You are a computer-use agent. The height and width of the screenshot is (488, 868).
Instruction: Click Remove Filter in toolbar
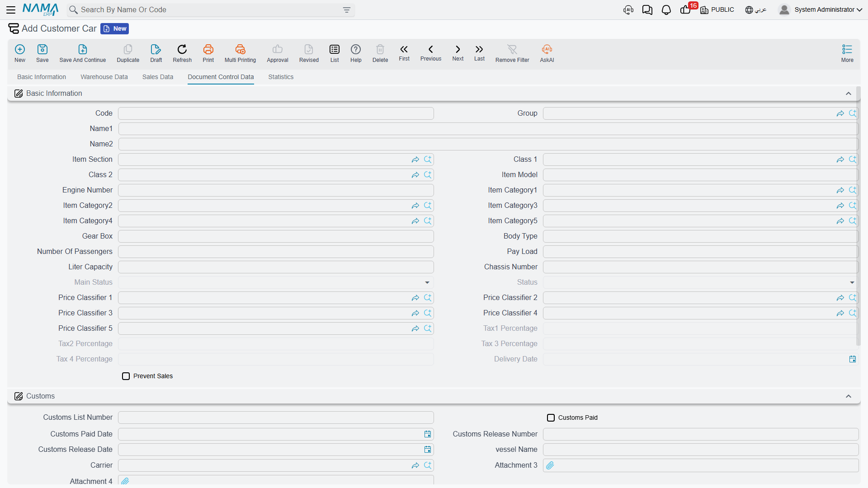click(x=512, y=53)
